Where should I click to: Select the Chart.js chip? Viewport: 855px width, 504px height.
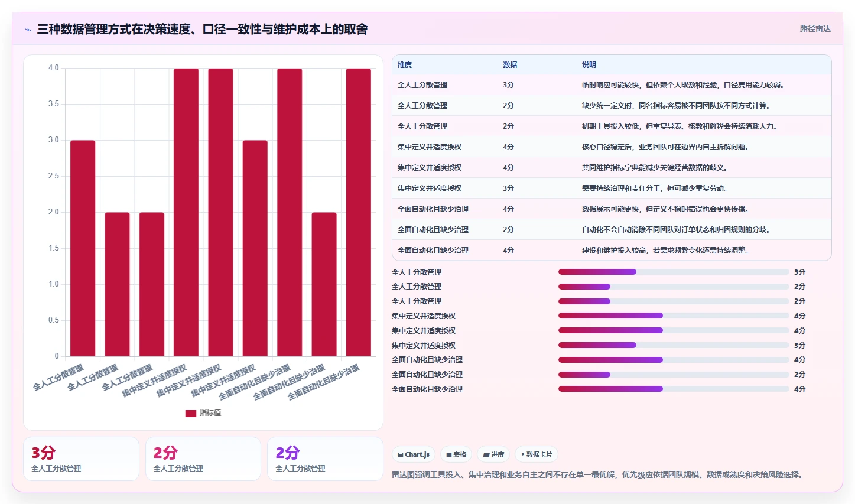click(x=414, y=454)
